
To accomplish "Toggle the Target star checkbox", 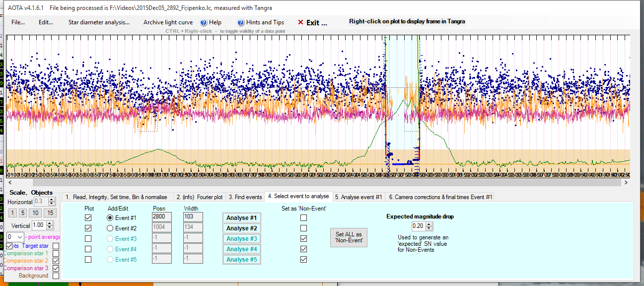I will pyautogui.click(x=56, y=246).
